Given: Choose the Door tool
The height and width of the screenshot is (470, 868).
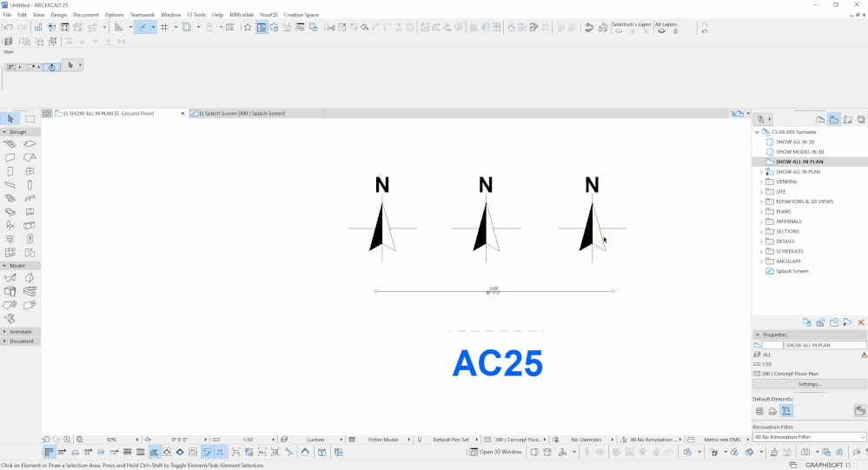Looking at the screenshot, I should [10, 172].
